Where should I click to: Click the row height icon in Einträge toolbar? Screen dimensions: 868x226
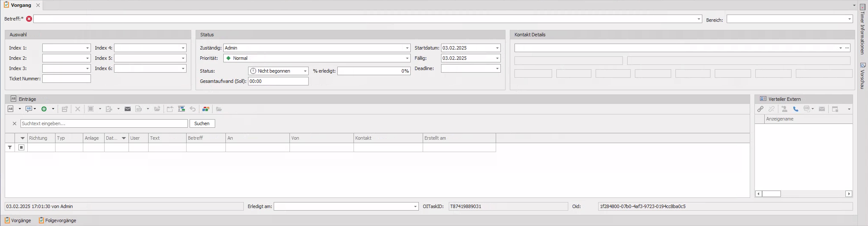pos(181,109)
